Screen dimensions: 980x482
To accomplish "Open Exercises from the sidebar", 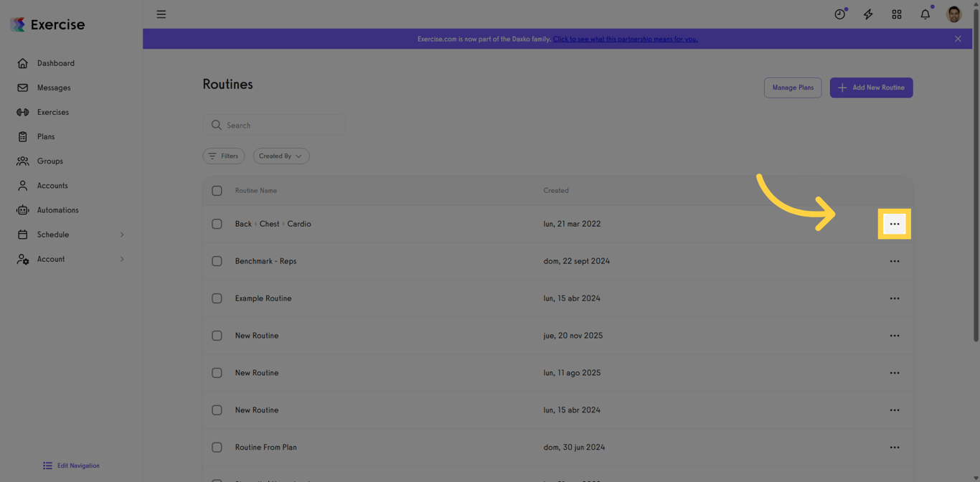I will coord(51,112).
